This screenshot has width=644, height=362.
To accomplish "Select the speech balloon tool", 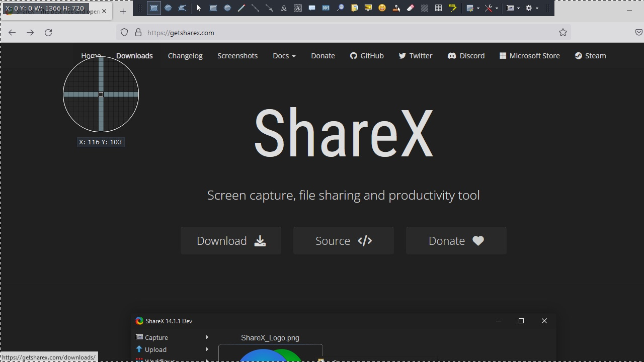I will (312, 8).
